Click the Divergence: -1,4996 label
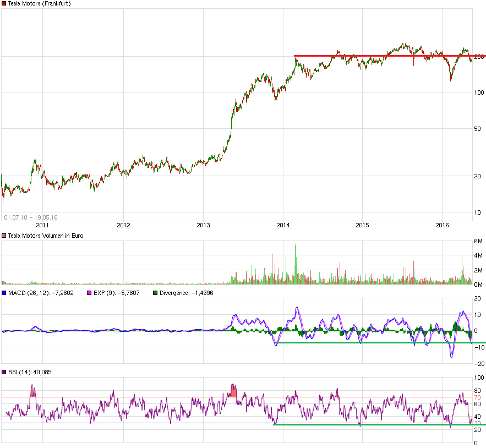Screen dimensions: 486x448 [x=186, y=293]
